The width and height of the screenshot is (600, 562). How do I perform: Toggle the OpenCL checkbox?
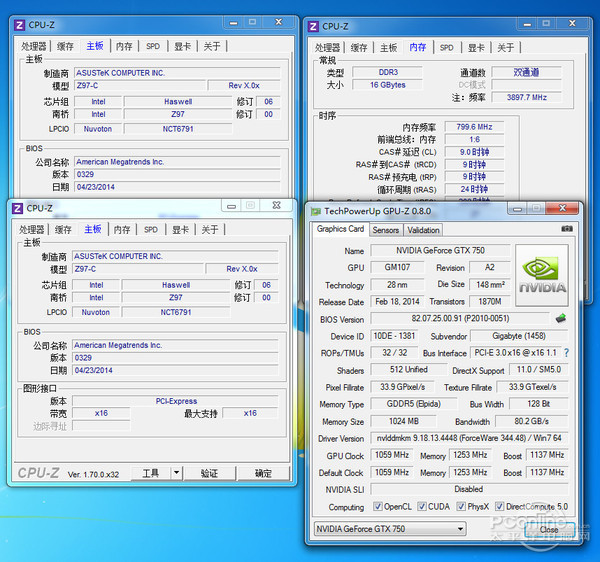click(376, 507)
